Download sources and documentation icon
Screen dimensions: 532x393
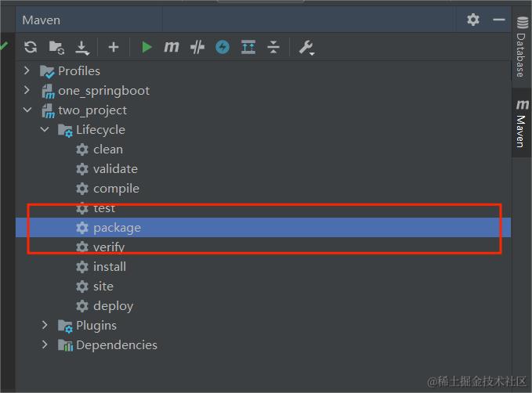[x=82, y=48]
